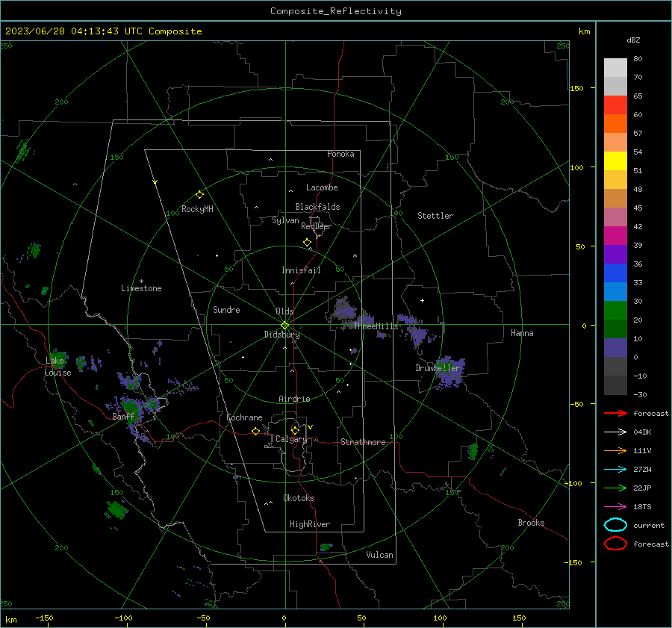The width and height of the screenshot is (672, 628).
Task: Click the Strathmore town label
Action: point(363,442)
